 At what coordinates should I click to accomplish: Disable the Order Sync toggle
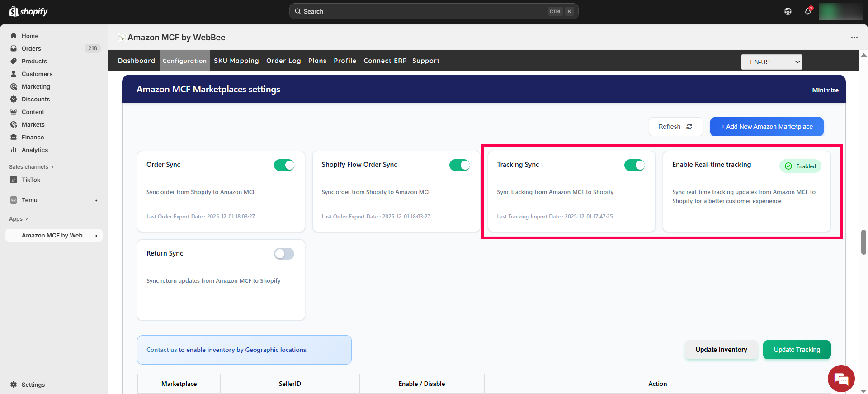click(284, 165)
